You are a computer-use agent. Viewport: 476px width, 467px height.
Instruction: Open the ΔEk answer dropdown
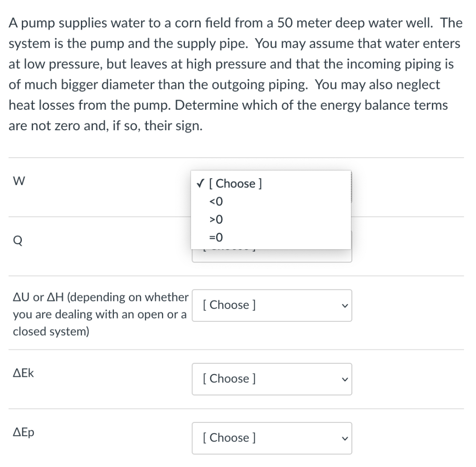click(x=271, y=379)
